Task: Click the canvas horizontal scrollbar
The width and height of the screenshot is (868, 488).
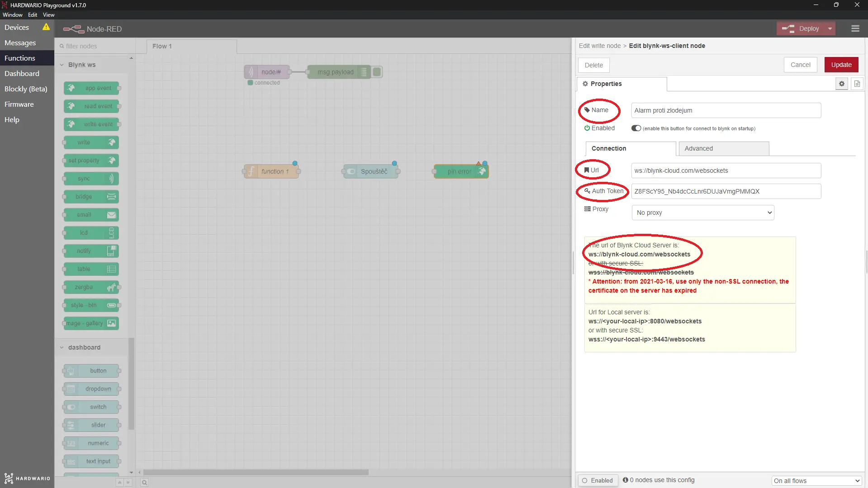Action: point(256,472)
